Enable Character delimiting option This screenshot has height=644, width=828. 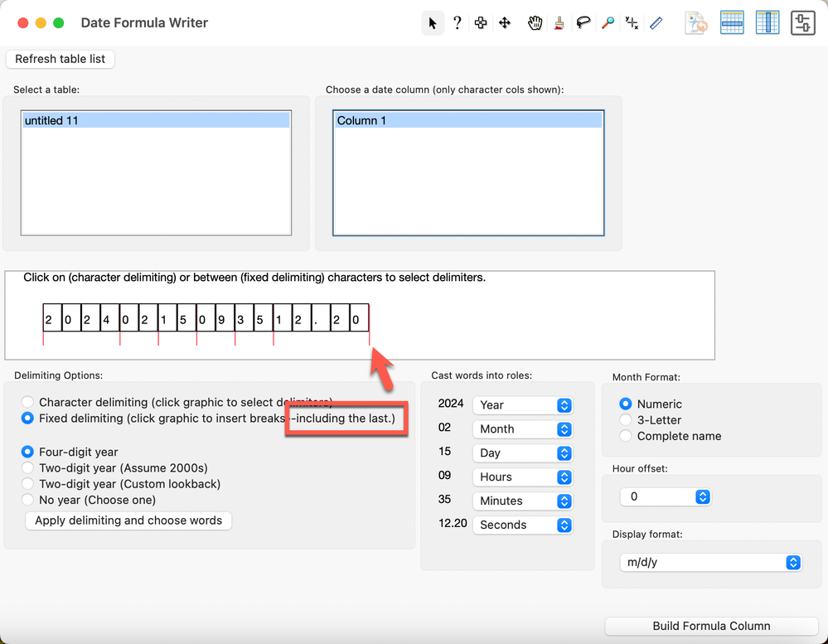27,402
